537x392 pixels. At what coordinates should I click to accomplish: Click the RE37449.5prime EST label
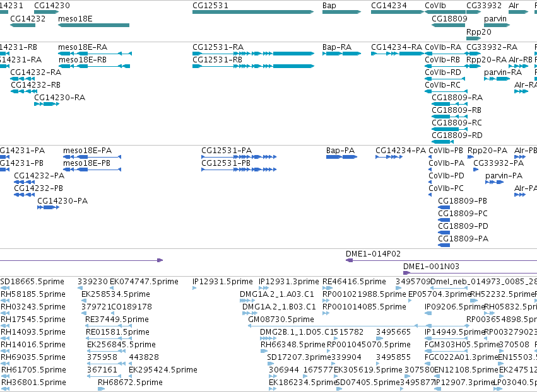117,320
